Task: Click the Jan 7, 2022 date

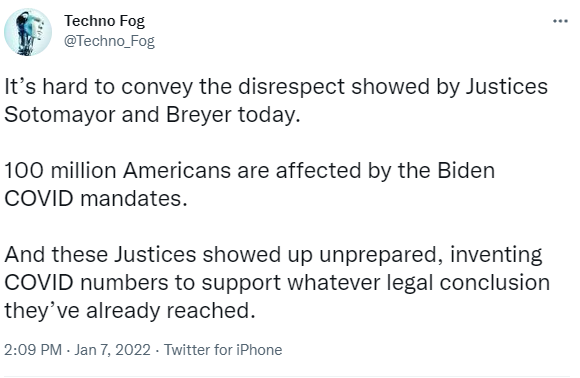Action: (112, 350)
